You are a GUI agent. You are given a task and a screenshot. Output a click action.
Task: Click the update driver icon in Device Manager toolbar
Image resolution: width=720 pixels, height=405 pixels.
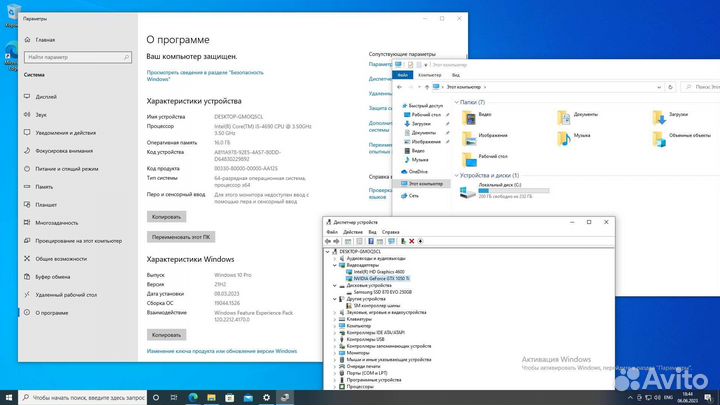[x=403, y=241]
